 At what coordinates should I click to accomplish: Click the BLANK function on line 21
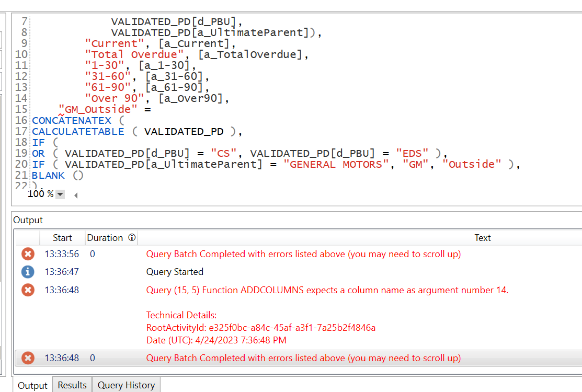pos(48,176)
